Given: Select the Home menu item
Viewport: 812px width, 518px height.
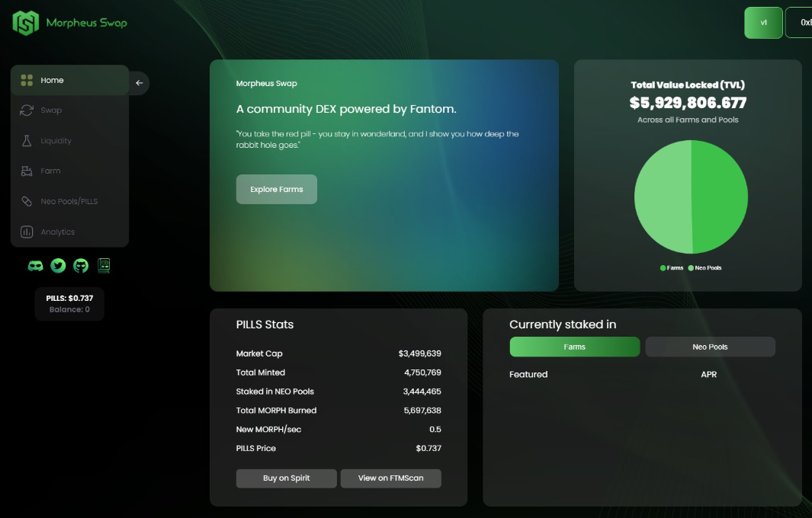Looking at the screenshot, I should point(69,80).
